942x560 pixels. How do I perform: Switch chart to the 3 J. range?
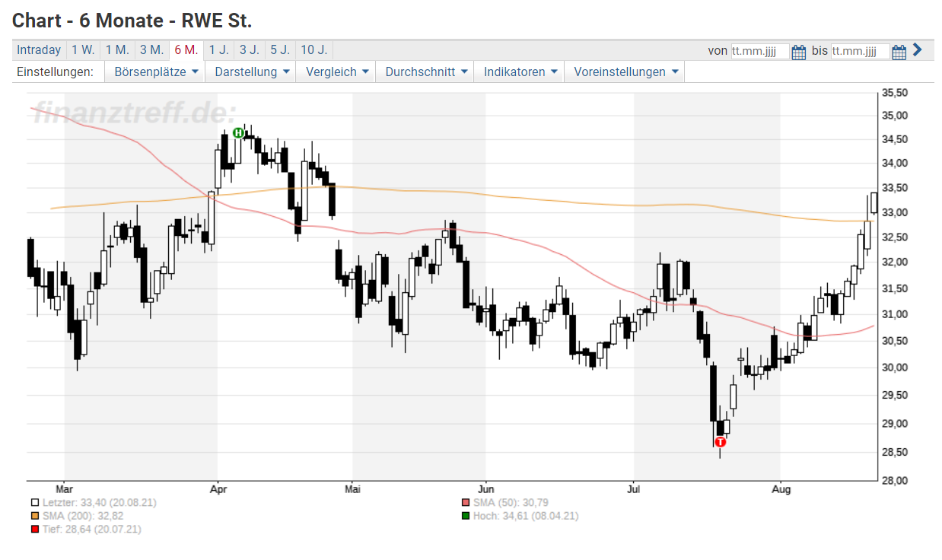249,50
